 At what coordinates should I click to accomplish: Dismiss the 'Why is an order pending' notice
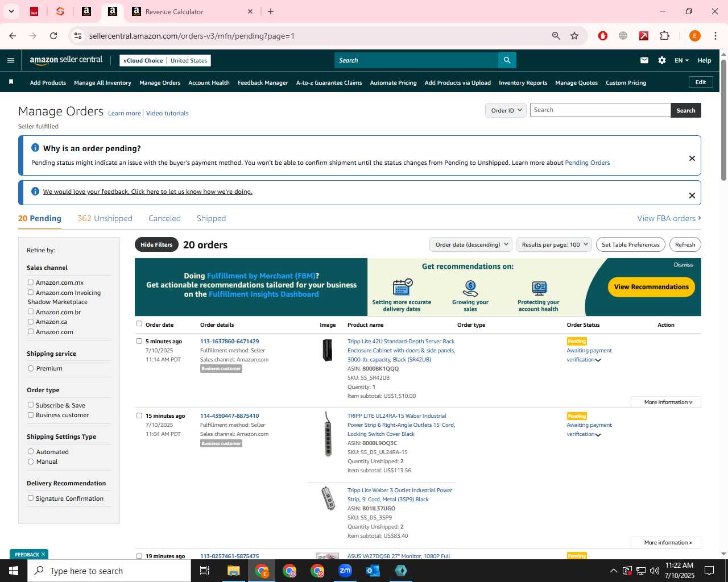[x=692, y=158]
